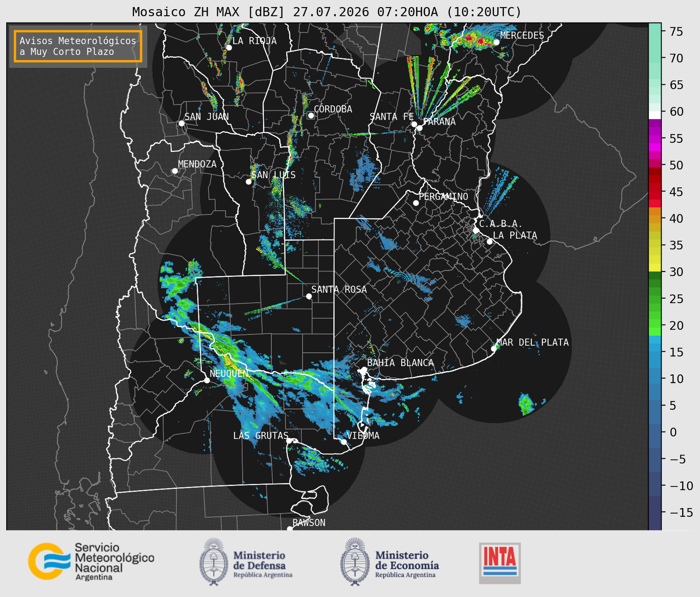
Task: Click the Mercedes city marker dot
Action: [x=497, y=42]
